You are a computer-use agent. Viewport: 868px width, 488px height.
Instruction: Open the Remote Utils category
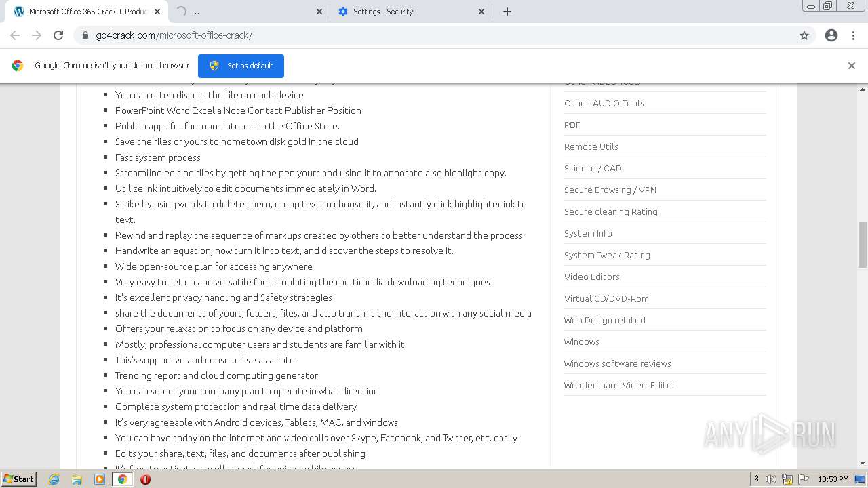pyautogui.click(x=591, y=146)
